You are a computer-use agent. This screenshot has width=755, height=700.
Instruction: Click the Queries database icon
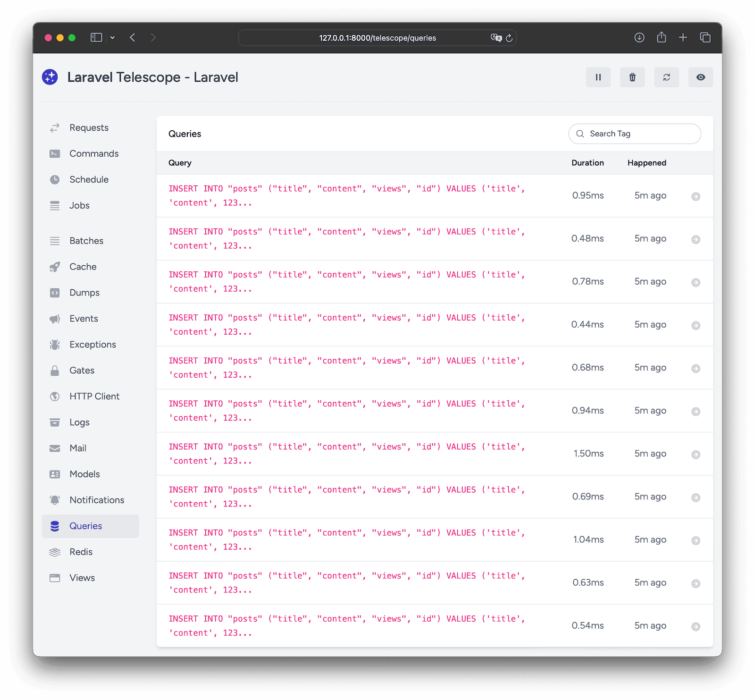(55, 526)
